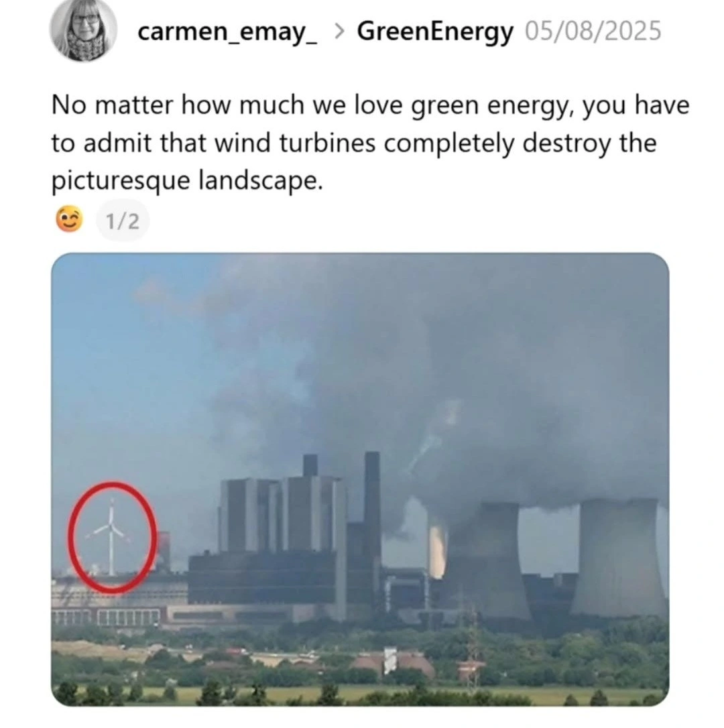724x728 pixels.
Task: Open the 1/2 reaction counter badge
Action: tap(122, 221)
